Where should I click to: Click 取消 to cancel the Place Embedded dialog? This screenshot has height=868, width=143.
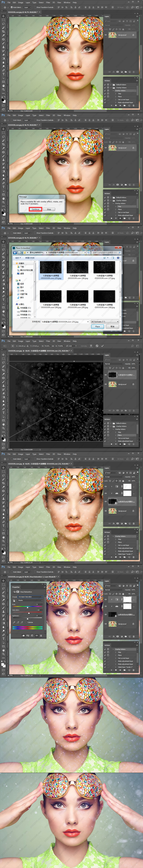(x=112, y=326)
